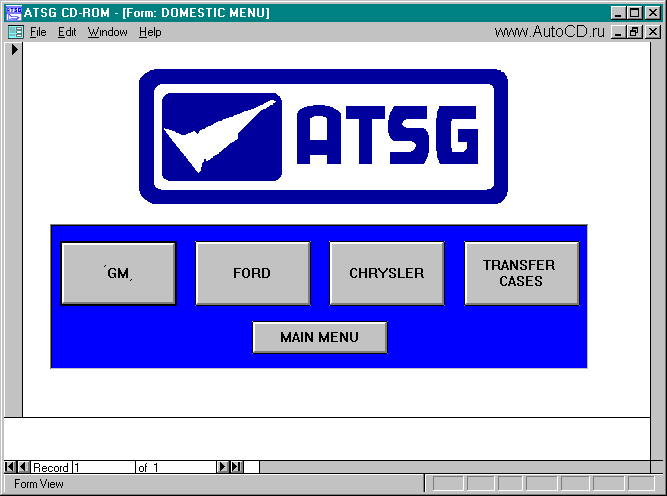667x496 pixels.
Task: Go to previous record arrow
Action: pos(24,467)
